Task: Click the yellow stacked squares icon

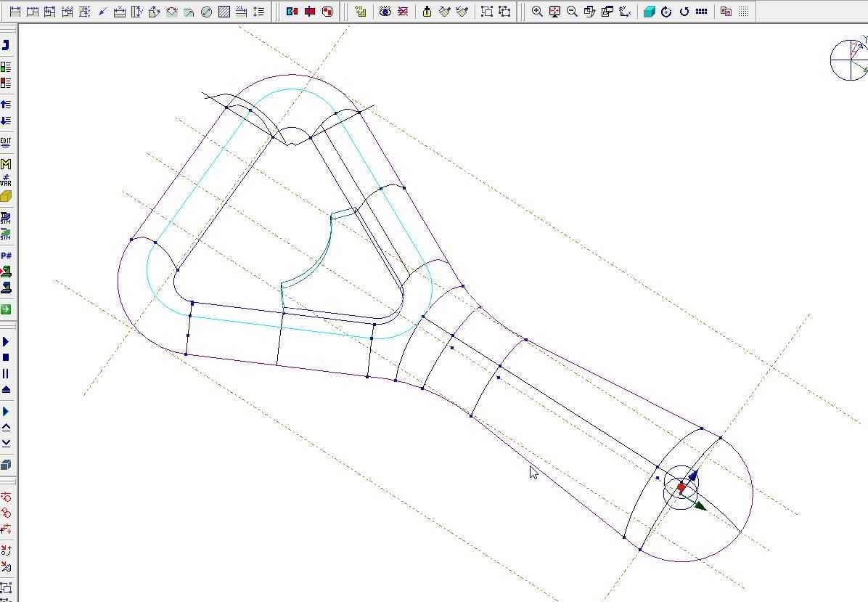Action: click(361, 11)
